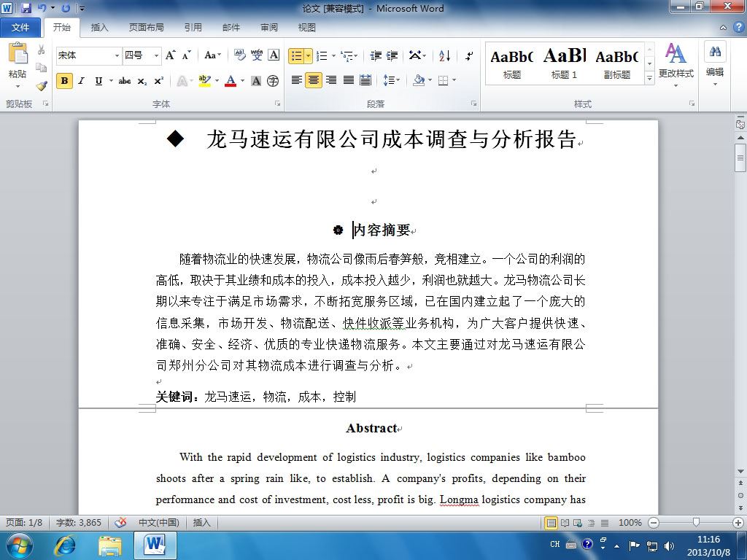Toggle Justify alignment

pyautogui.click(x=348, y=80)
